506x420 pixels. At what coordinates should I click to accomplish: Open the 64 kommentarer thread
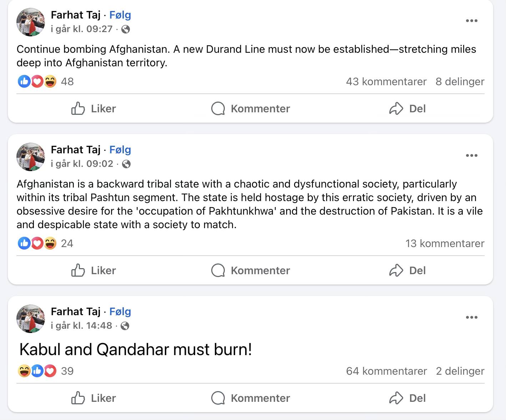[386, 371]
